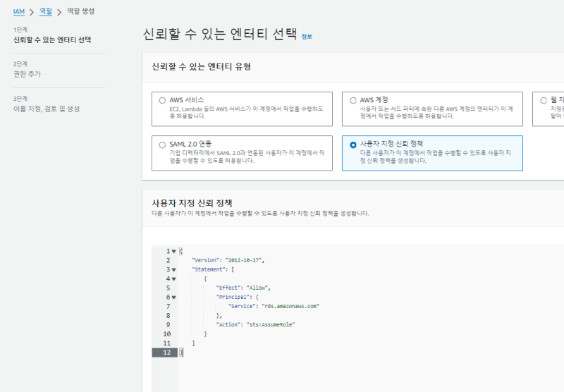The height and width of the screenshot is (392, 564).
Task: Select the AWS 계정 radio option
Action: 352,101
